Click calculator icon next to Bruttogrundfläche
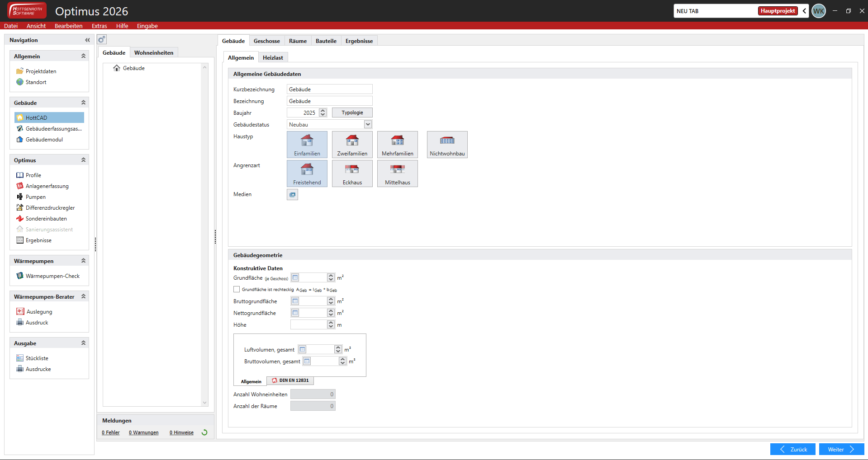Viewport: 868px width, 460px height. tap(295, 301)
